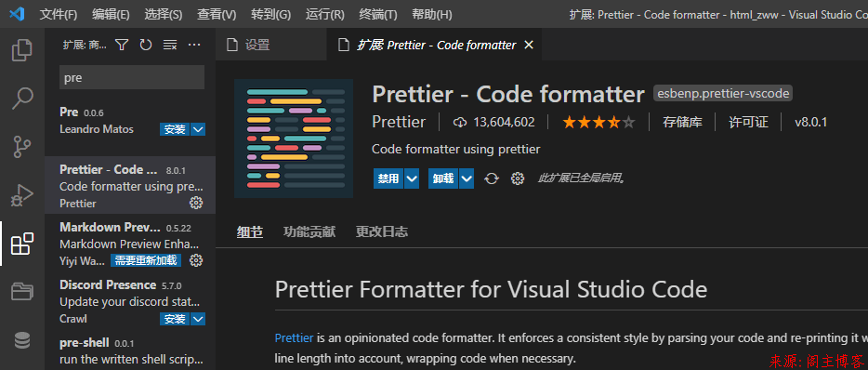
Task: Click the sync icon on Prettier page
Action: point(492,178)
